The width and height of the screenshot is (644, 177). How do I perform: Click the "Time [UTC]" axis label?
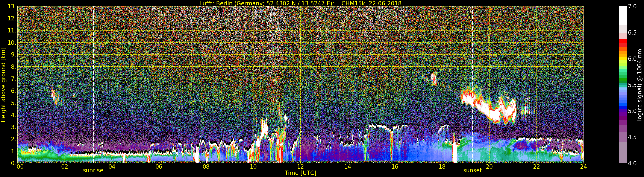pos(300,173)
